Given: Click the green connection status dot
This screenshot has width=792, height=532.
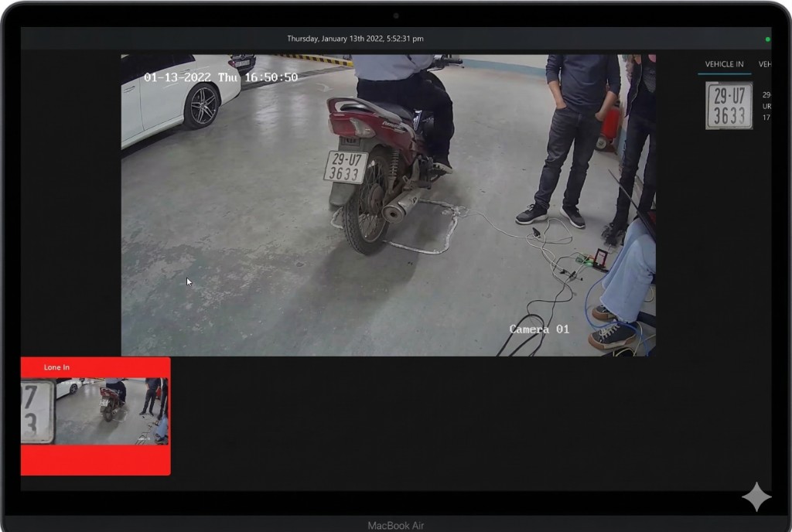Looking at the screenshot, I should click(767, 39).
